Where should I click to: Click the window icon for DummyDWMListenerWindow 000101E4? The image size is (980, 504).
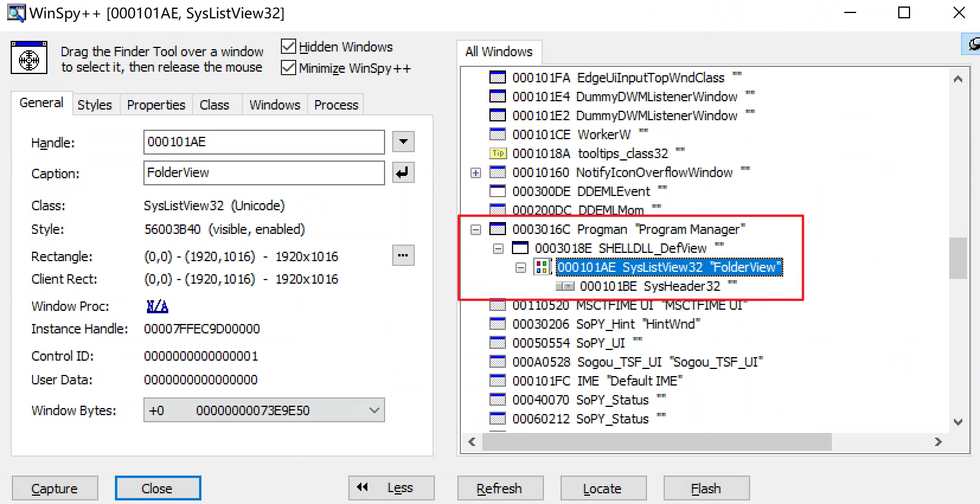498,97
